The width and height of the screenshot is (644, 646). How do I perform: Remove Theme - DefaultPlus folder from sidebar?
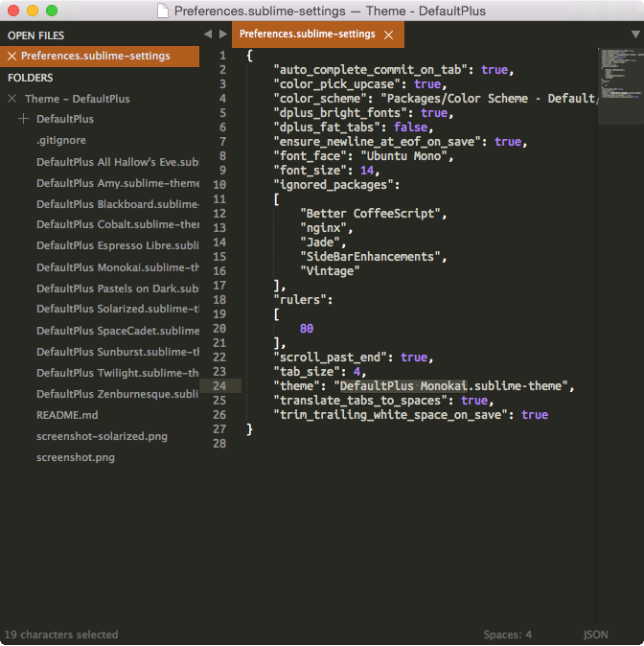click(x=11, y=99)
